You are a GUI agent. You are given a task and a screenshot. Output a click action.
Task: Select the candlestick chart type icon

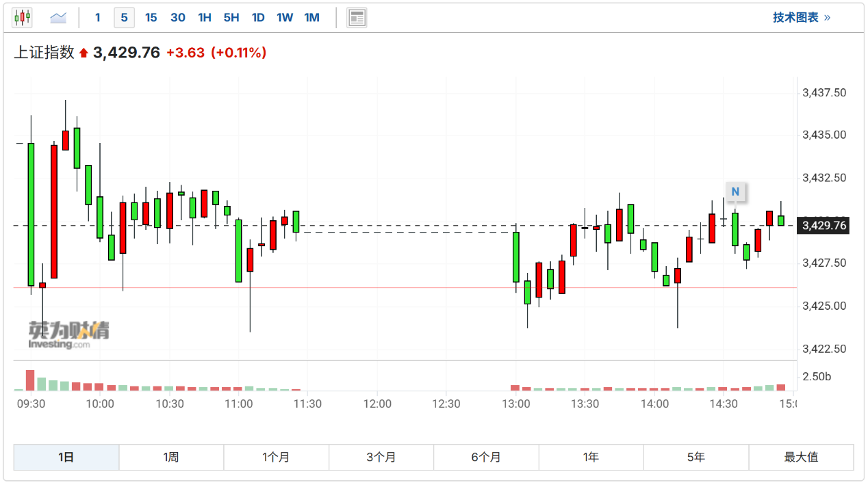[23, 18]
